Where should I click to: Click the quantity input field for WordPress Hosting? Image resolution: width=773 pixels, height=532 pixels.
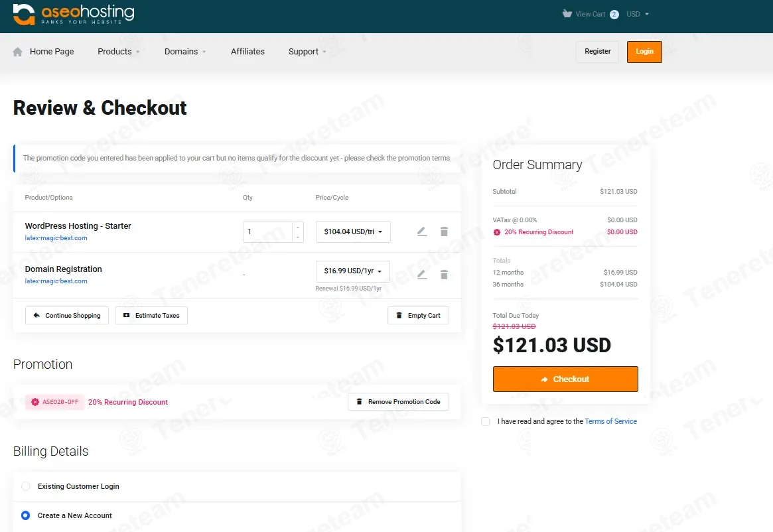pos(267,232)
